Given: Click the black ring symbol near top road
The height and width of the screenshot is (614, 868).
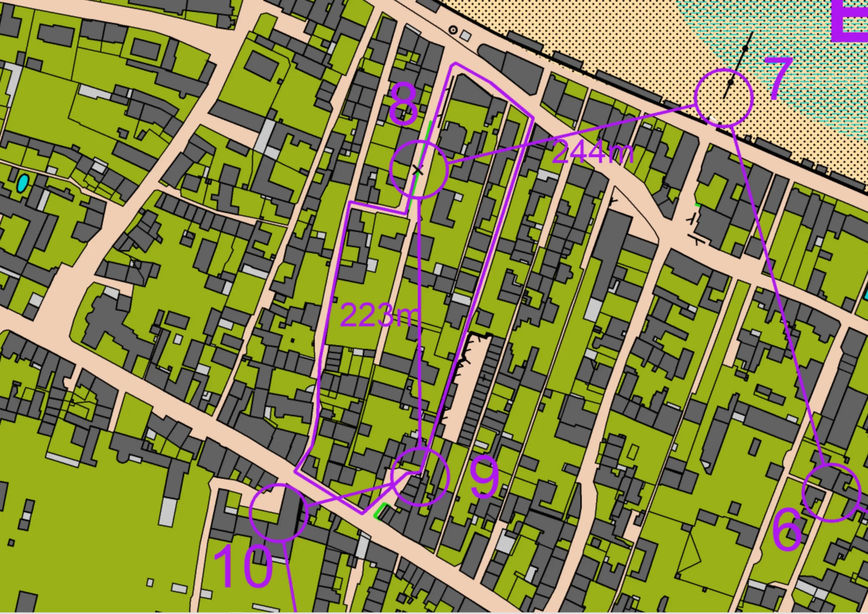Looking at the screenshot, I should click(453, 30).
